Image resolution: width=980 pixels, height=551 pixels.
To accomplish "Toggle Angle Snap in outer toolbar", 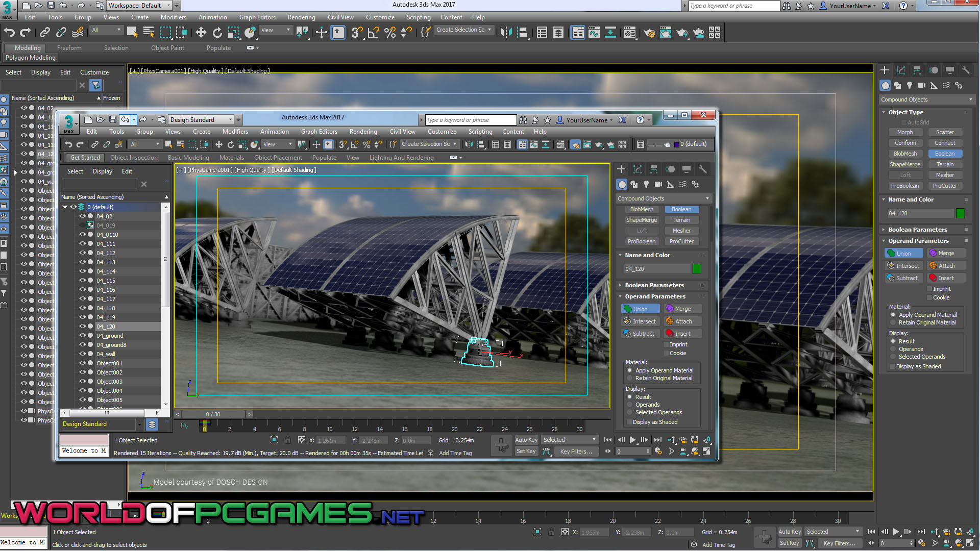I will coord(373,33).
